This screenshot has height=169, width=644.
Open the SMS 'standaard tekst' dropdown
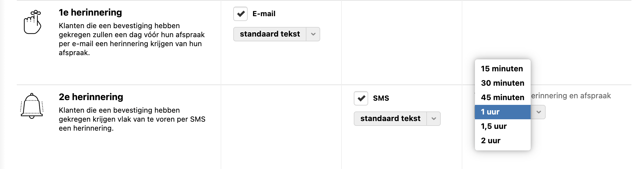tap(390, 119)
